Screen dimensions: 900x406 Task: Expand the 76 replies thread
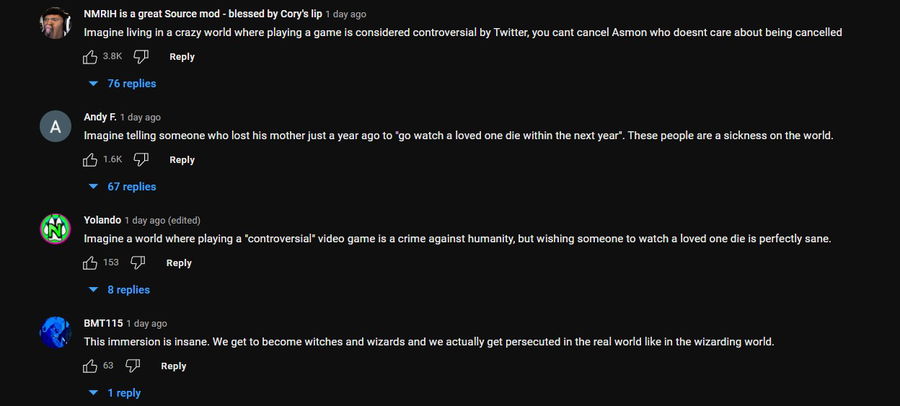[x=124, y=84]
